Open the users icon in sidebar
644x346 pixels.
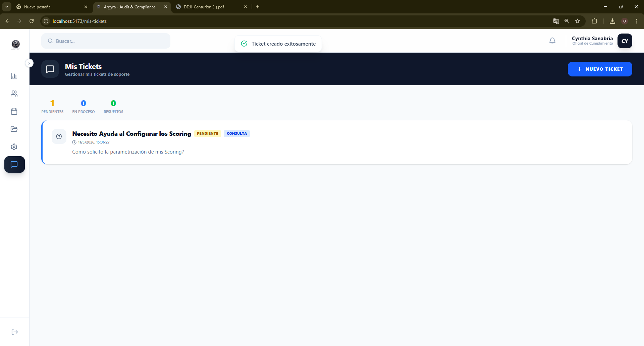coord(14,94)
